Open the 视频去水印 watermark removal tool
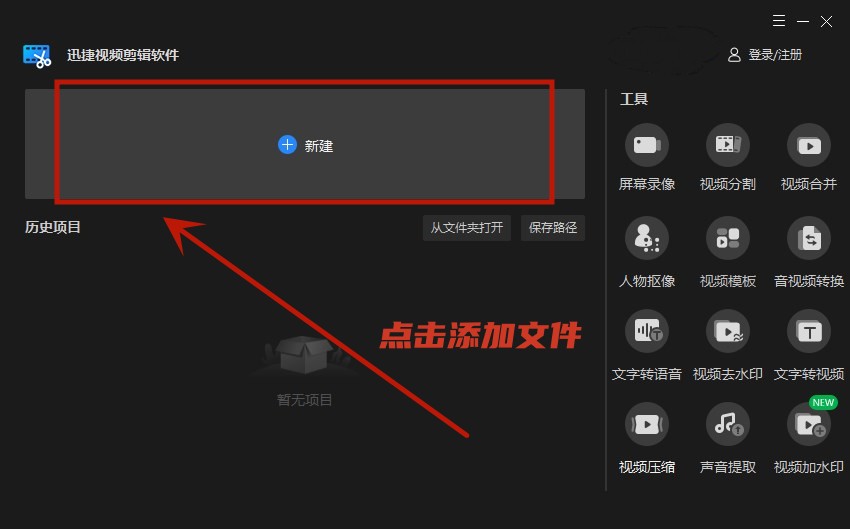The image size is (850, 529). pos(727,331)
